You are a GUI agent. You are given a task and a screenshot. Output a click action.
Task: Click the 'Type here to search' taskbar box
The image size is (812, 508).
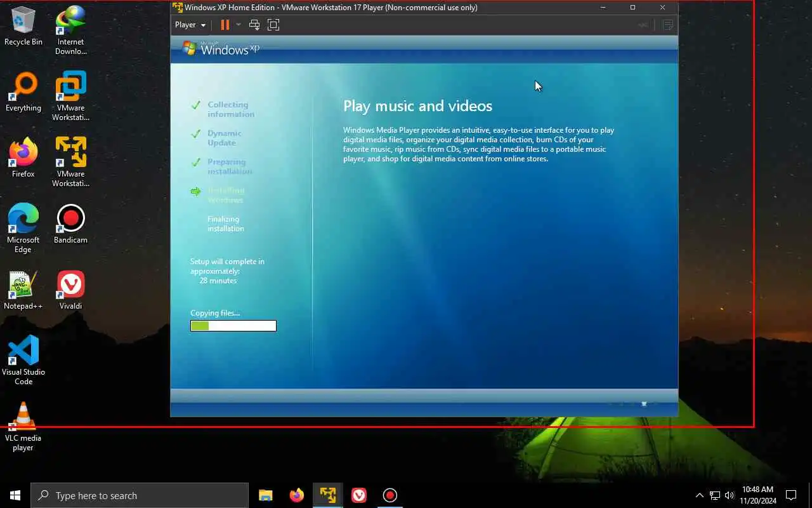coord(140,495)
